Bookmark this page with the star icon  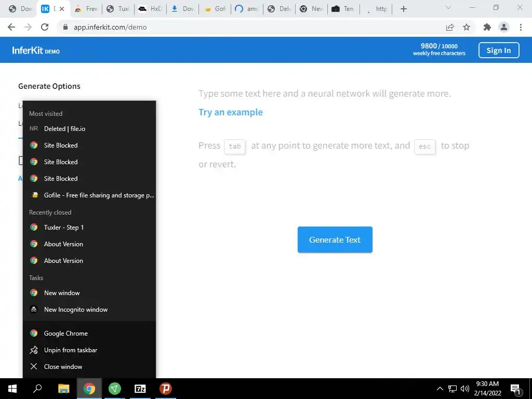pyautogui.click(x=467, y=27)
